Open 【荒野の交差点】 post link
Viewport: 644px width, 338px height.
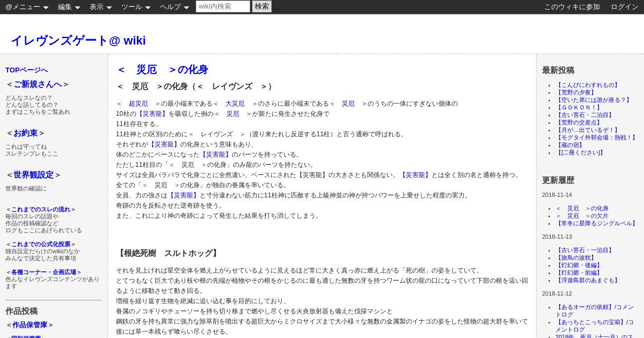(580, 123)
